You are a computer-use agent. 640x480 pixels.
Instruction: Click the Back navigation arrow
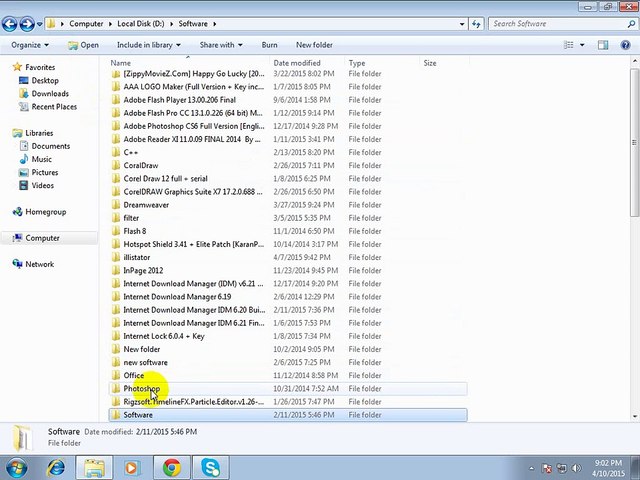pyautogui.click(x=9, y=24)
